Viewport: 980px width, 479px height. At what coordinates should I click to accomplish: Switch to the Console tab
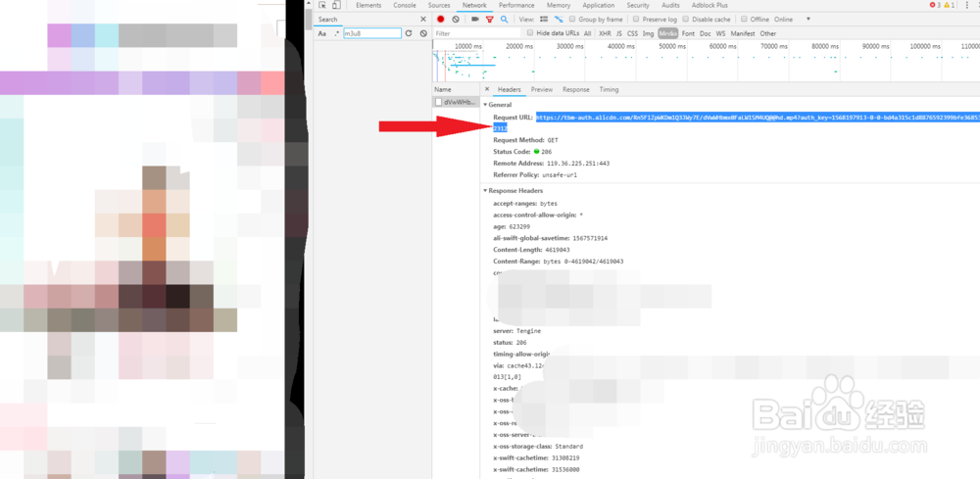point(405,5)
